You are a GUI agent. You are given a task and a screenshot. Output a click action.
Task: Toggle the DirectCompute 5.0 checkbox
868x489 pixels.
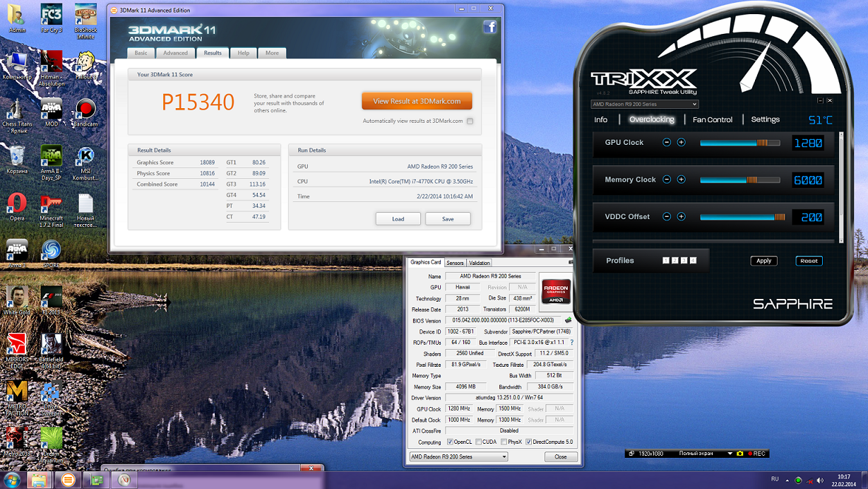(528, 442)
